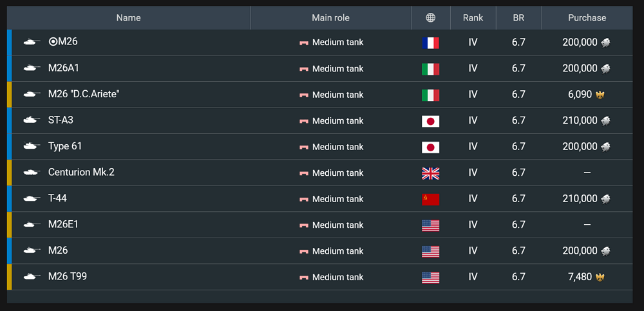Select the yellow premium marker beside M26 T99

9,277
